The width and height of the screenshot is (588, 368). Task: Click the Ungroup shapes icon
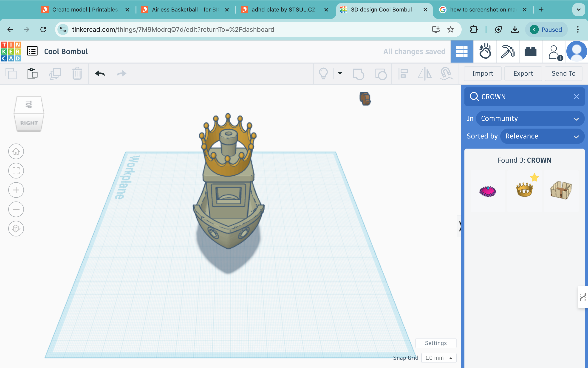pyautogui.click(x=381, y=74)
